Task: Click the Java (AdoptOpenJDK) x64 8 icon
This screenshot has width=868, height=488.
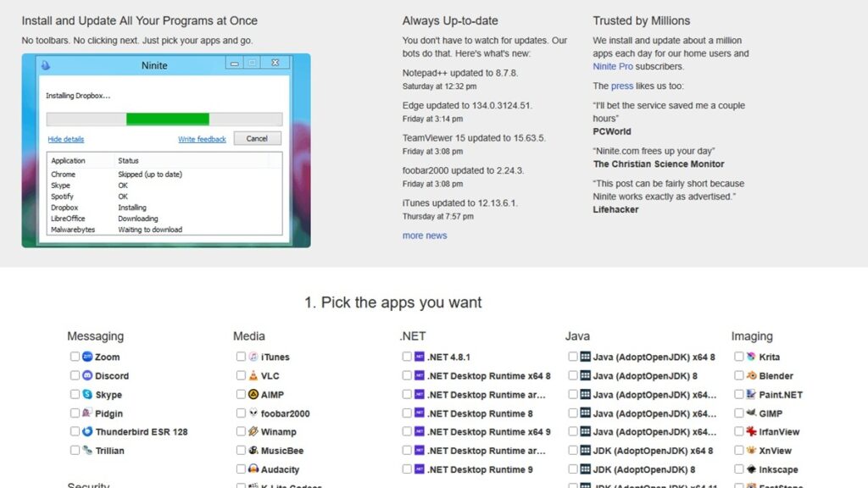Action: [586, 357]
